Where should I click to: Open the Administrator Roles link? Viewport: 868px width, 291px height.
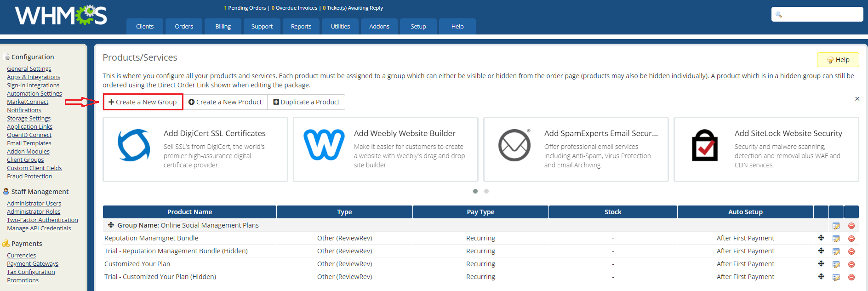click(x=34, y=211)
